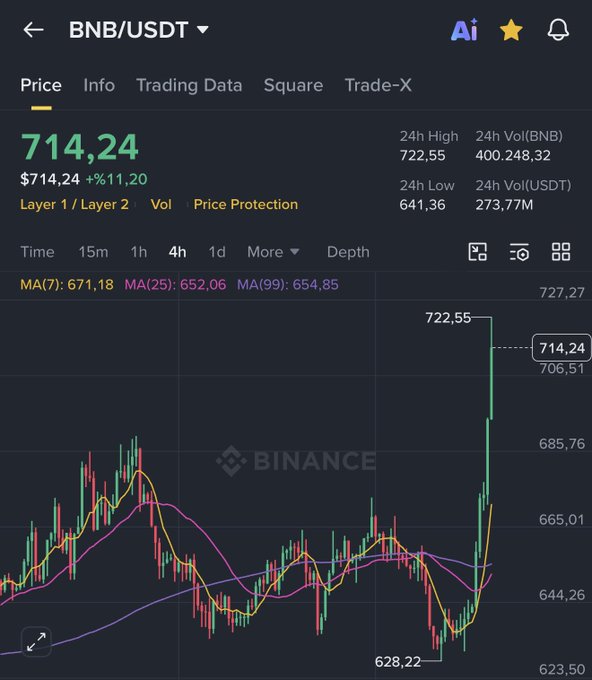Tap the +%11,20 change value
Image resolution: width=592 pixels, height=680 pixels.
116,179
